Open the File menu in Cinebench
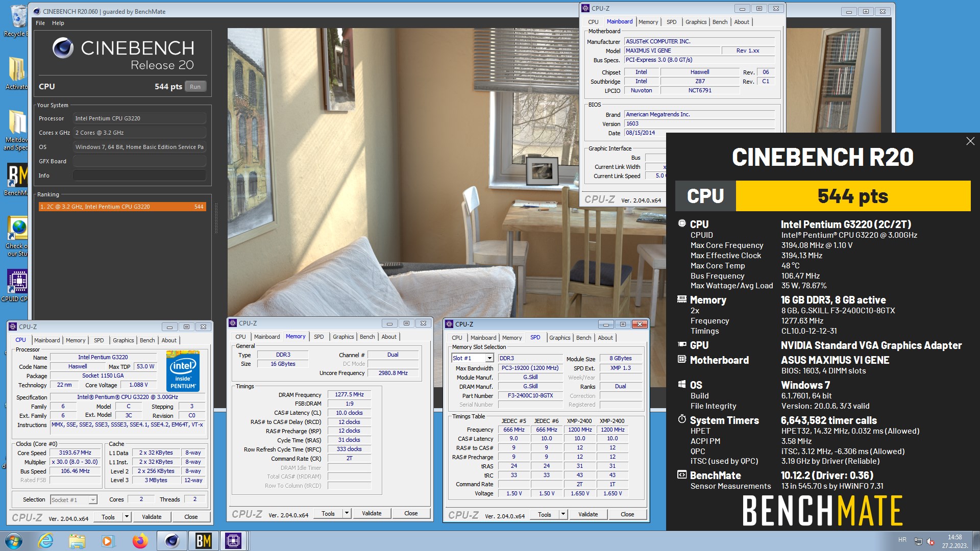The height and width of the screenshot is (551, 980). click(40, 23)
